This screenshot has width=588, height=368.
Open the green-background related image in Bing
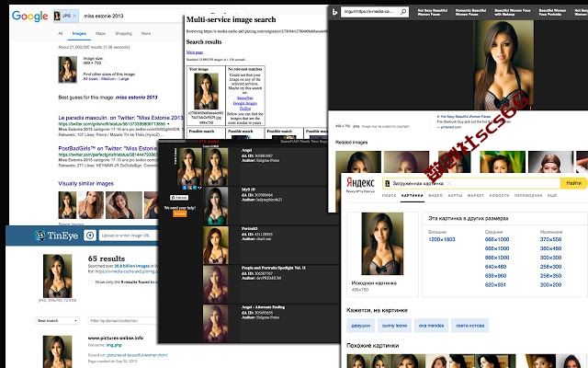pyautogui.click(x=503, y=162)
